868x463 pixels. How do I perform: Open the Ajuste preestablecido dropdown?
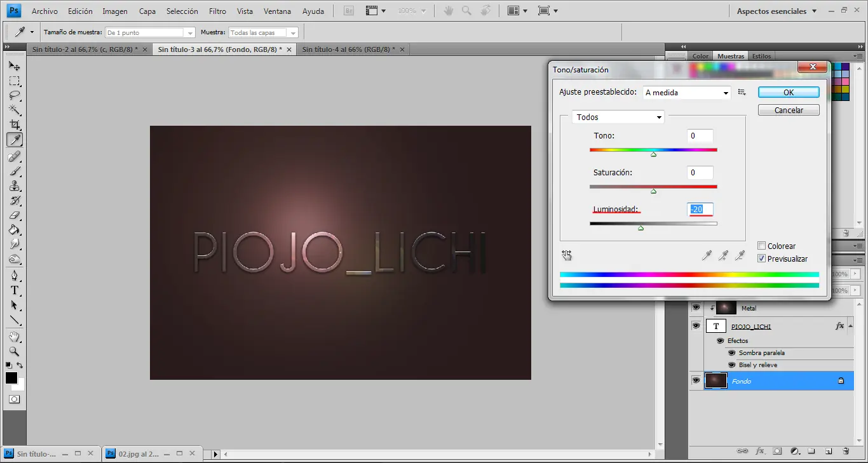727,92
